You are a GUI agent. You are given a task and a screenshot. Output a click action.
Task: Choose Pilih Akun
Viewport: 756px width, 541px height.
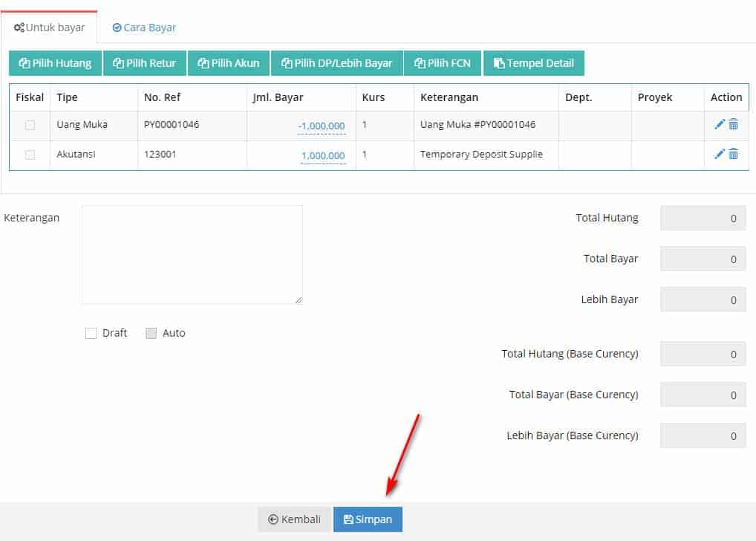[229, 63]
